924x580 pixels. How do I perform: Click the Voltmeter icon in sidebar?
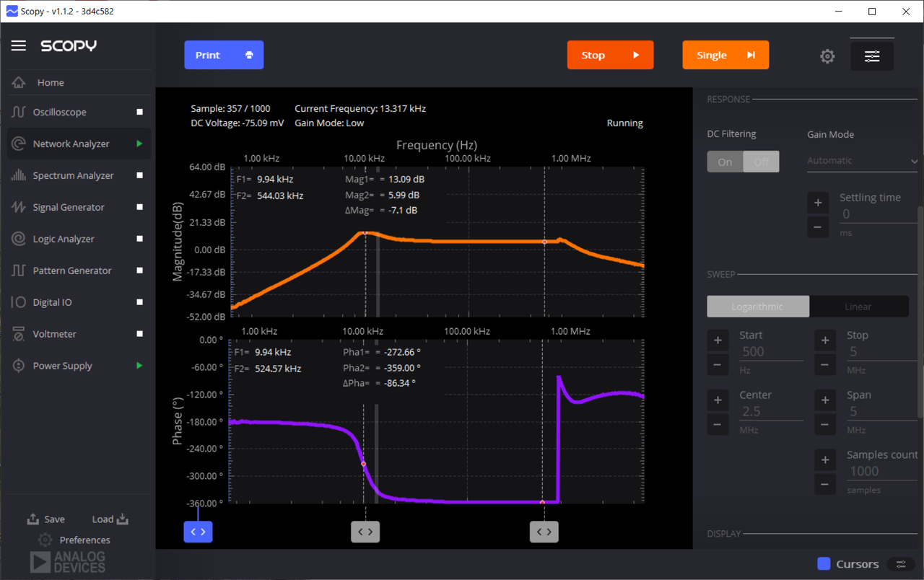[19, 335]
